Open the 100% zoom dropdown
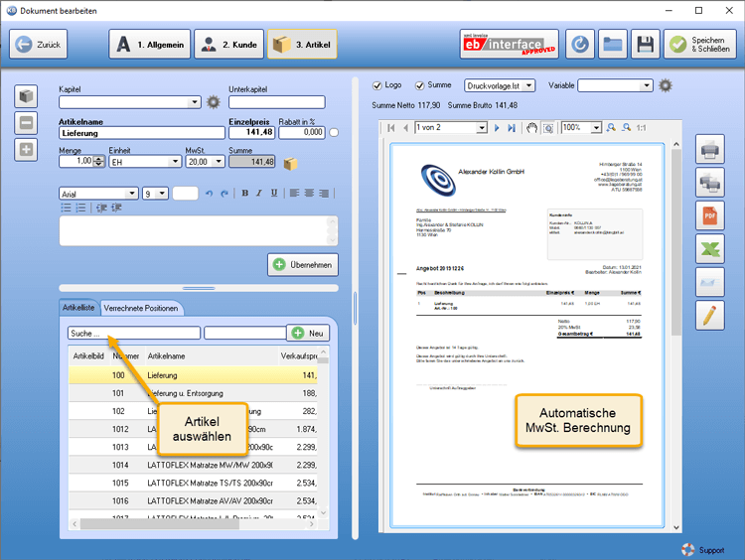 [596, 128]
